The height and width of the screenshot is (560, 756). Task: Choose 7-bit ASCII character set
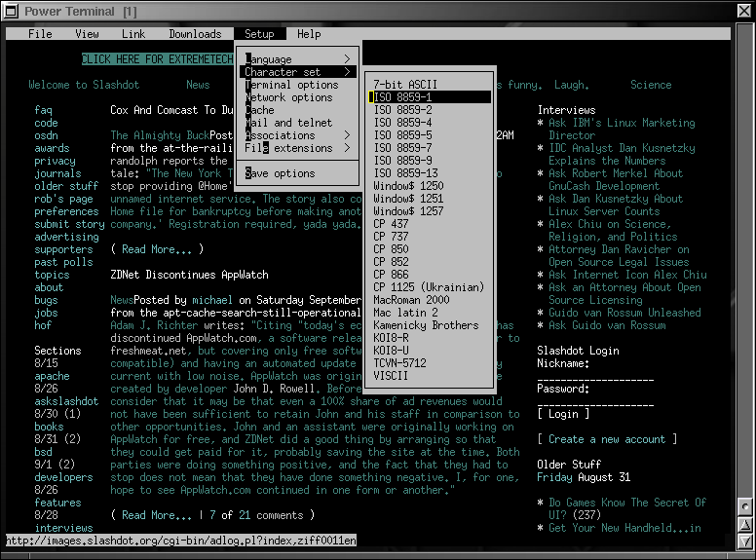point(405,85)
